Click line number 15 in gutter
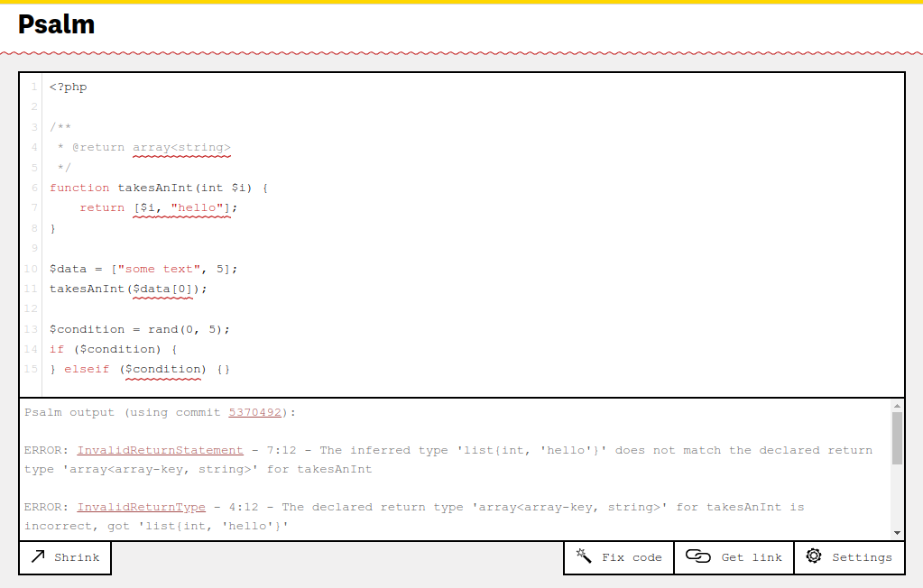923x588 pixels. pyautogui.click(x=31, y=369)
